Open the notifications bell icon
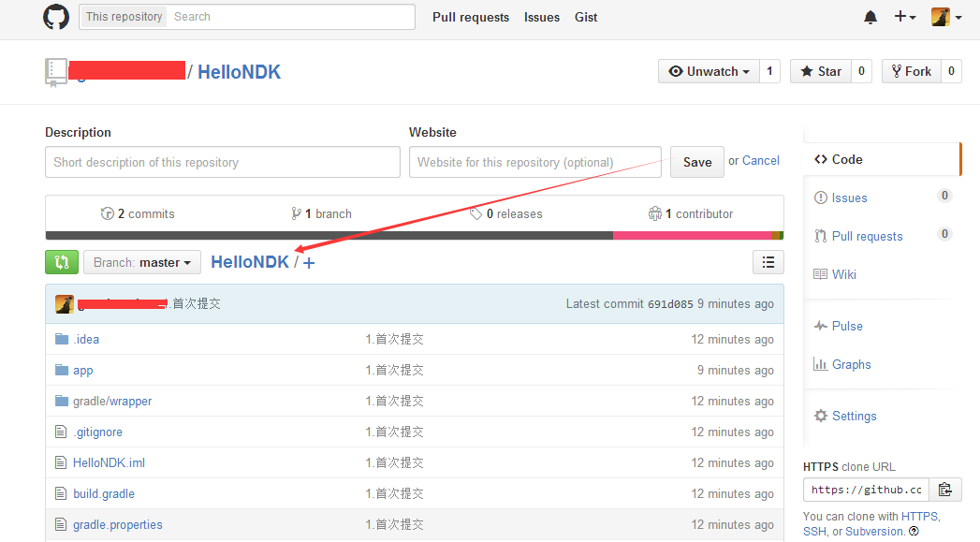 click(870, 17)
